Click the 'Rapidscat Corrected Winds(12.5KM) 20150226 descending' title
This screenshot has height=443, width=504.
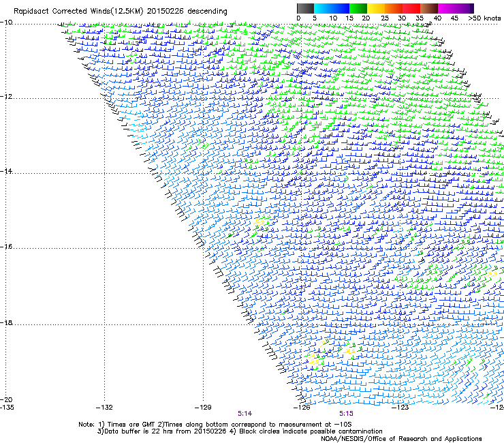click(x=121, y=12)
